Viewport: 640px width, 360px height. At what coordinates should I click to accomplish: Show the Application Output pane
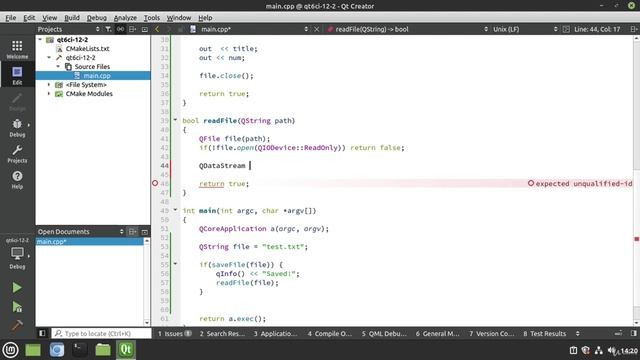(276, 333)
